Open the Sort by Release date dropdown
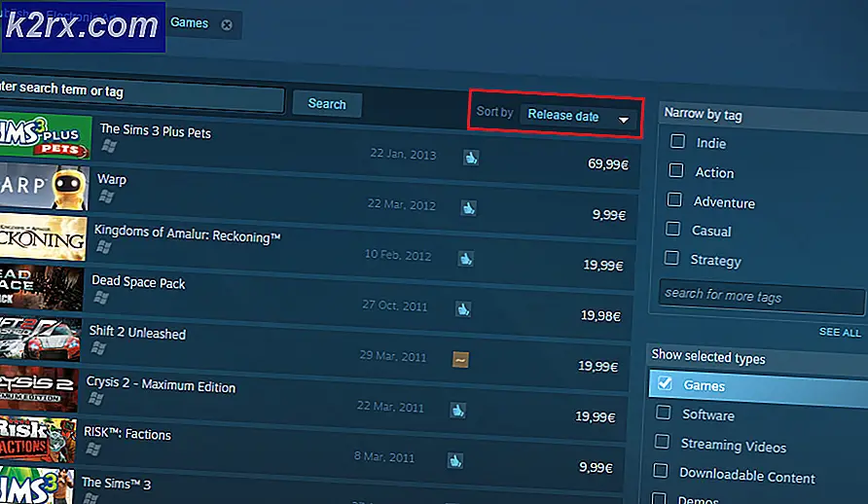The width and height of the screenshot is (868, 504). click(x=578, y=116)
